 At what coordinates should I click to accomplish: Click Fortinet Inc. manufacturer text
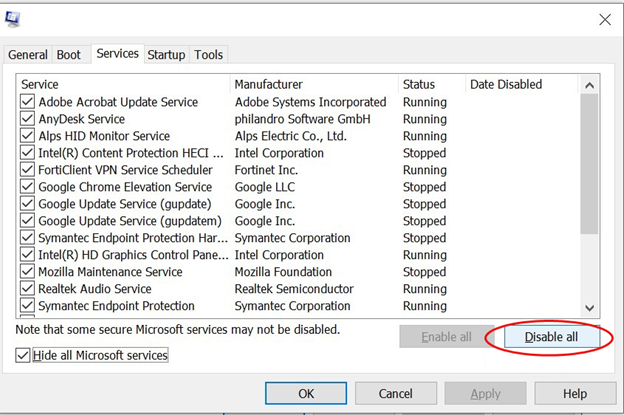click(266, 170)
